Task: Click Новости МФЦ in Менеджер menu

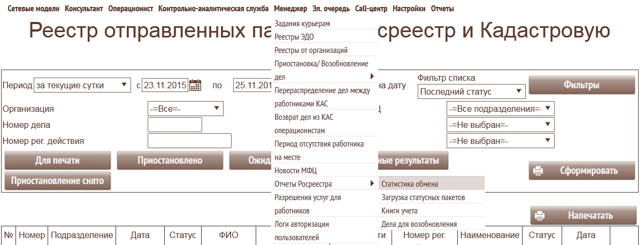Action: (295, 171)
